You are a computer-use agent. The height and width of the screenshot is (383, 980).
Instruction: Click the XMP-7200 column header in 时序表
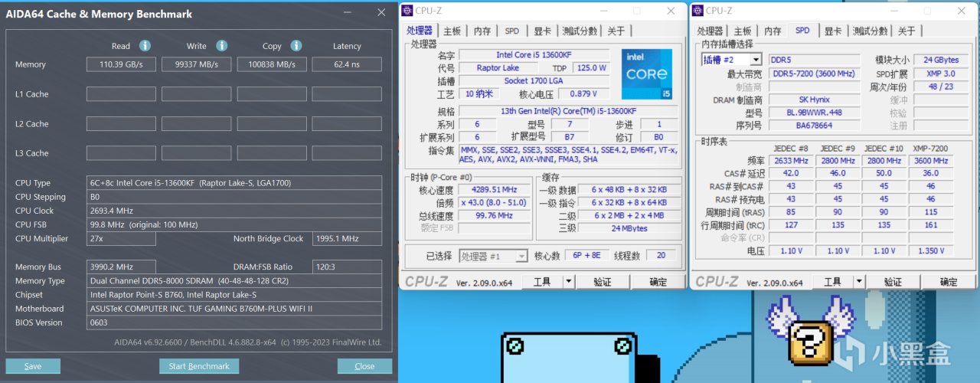929,149
